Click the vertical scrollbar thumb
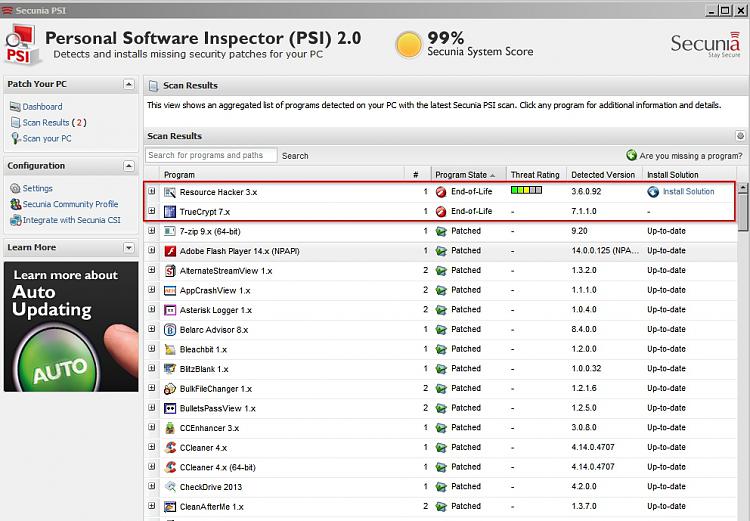Image resolution: width=750 pixels, height=521 pixels. 742,213
